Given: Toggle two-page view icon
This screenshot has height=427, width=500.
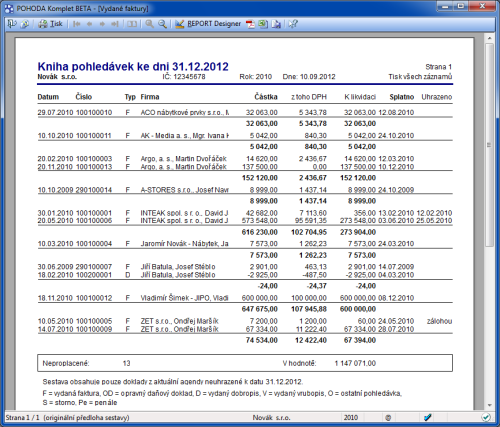Looking at the screenshot, I should (x=132, y=24).
